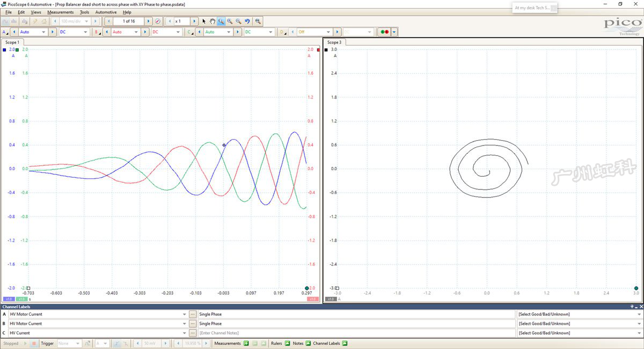Open channel A range dropdown
This screenshot has height=349, width=644.
tap(33, 32)
